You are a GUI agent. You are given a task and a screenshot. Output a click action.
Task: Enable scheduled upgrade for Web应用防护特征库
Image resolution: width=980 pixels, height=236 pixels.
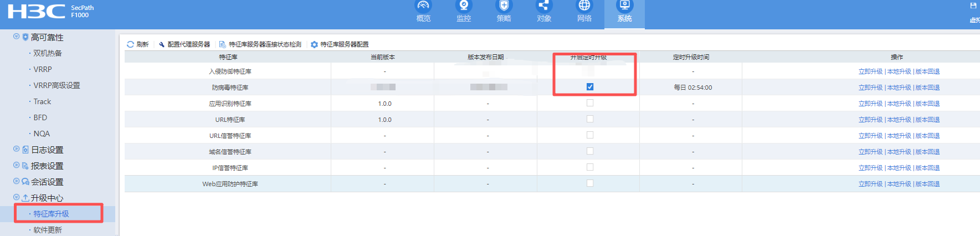(x=590, y=183)
